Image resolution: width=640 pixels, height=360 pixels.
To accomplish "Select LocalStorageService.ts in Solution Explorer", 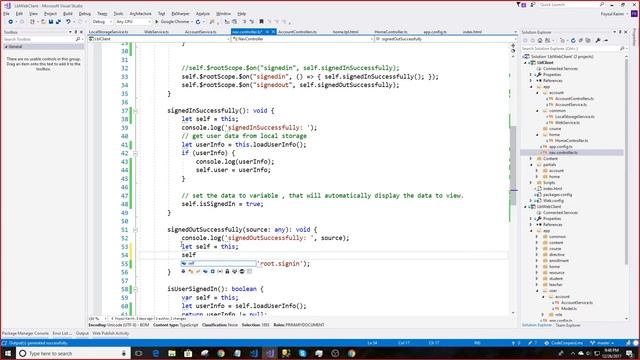I will (x=574, y=117).
